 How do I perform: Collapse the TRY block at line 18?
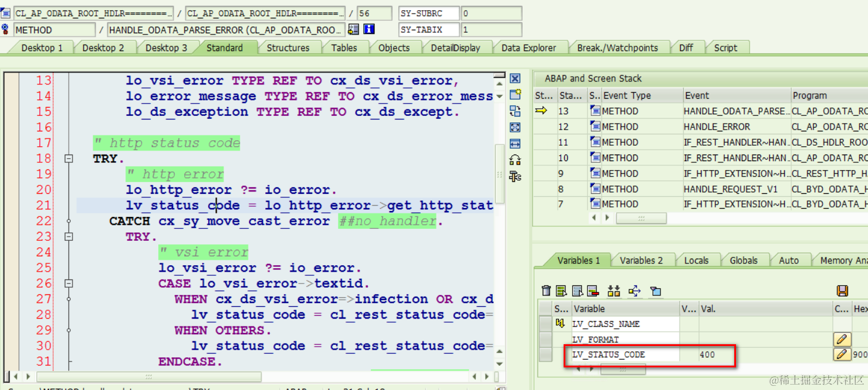tap(68, 159)
